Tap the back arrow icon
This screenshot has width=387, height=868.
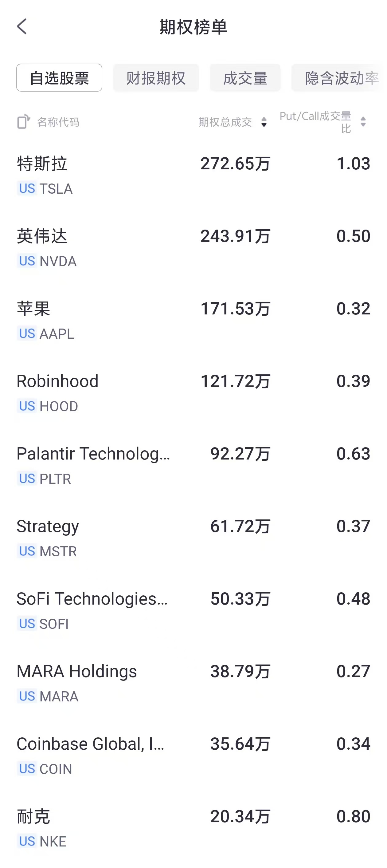22,27
